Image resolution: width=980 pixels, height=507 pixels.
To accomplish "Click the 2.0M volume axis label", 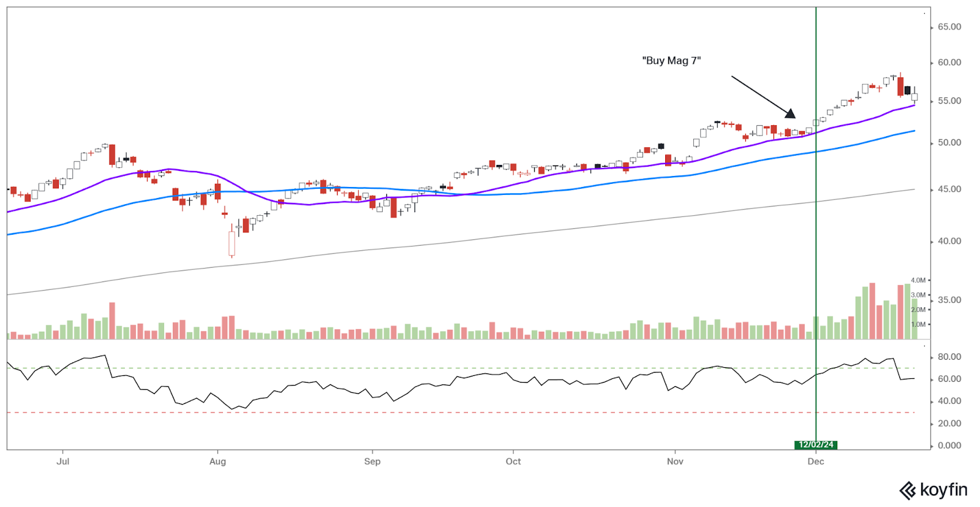I will pos(918,310).
